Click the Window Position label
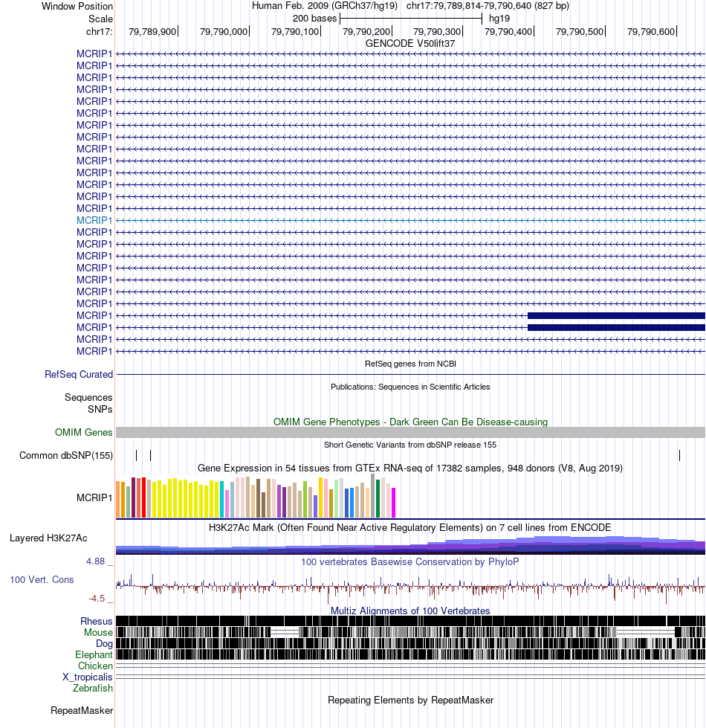706x728 pixels. click(x=77, y=7)
